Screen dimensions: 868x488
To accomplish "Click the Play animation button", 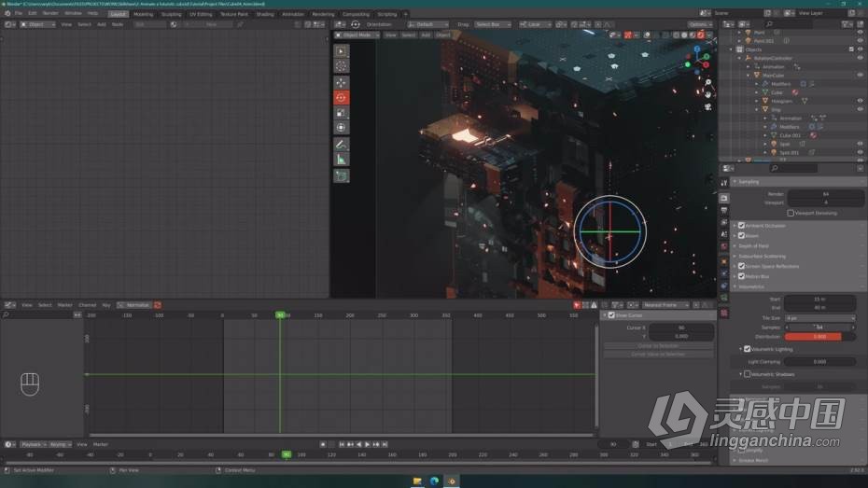I will point(367,444).
